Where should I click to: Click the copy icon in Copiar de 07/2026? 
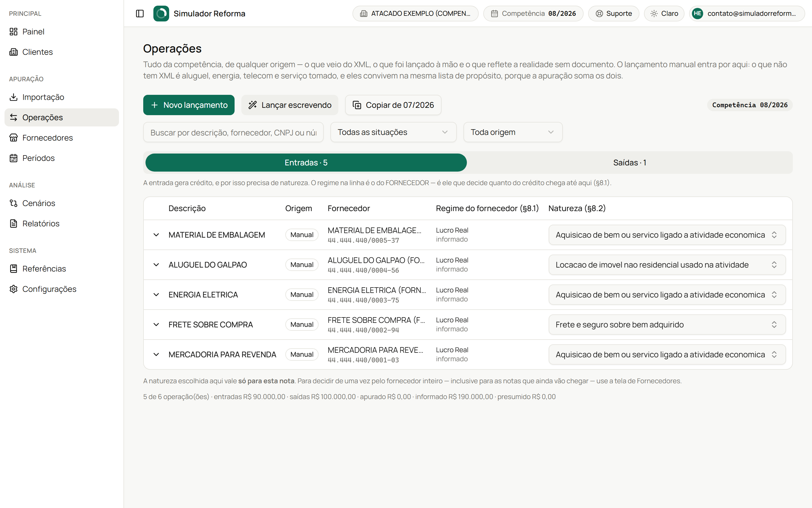357,105
